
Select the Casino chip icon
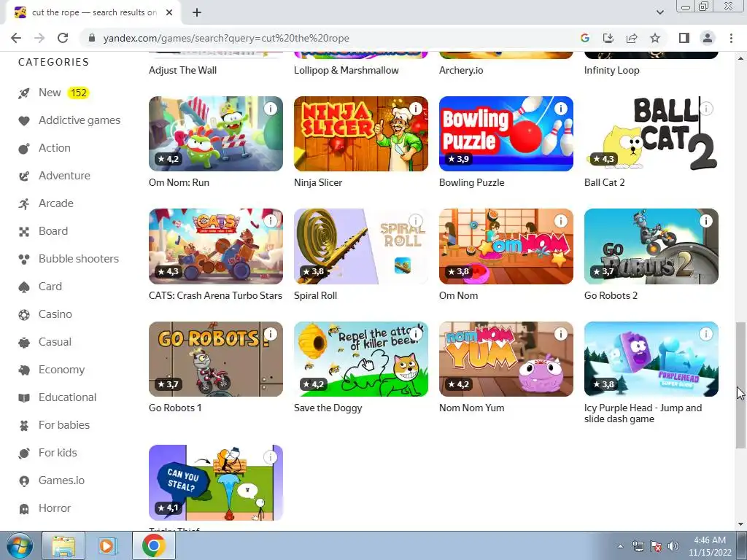point(24,314)
